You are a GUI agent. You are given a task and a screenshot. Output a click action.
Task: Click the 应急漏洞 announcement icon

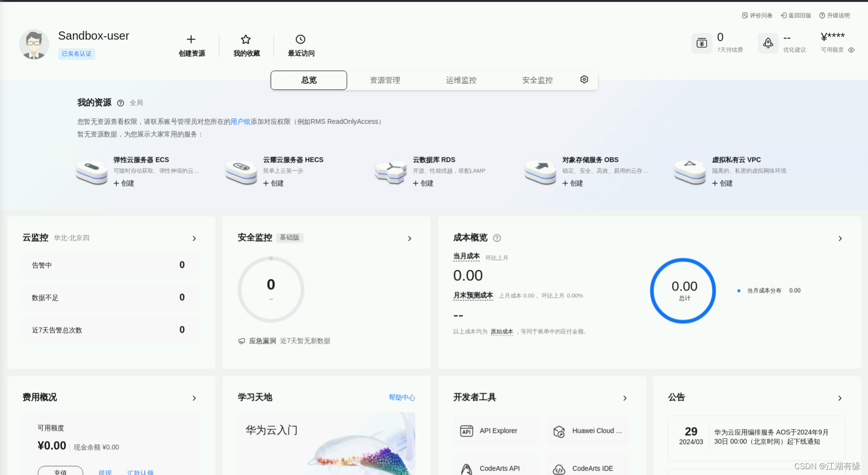pos(242,341)
